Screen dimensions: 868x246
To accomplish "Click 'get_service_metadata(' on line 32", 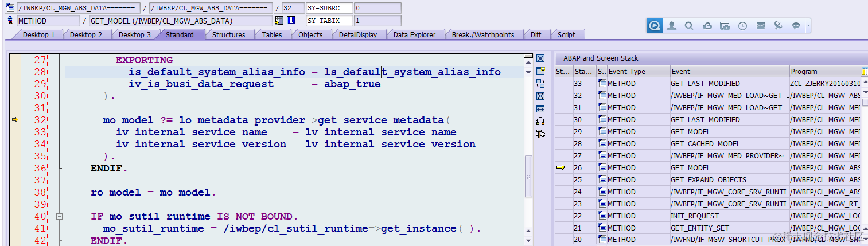I will 384,120.
